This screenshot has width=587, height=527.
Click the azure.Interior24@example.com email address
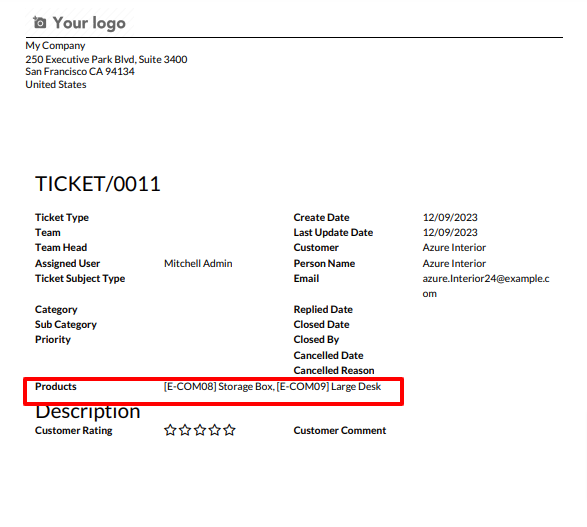click(x=486, y=286)
